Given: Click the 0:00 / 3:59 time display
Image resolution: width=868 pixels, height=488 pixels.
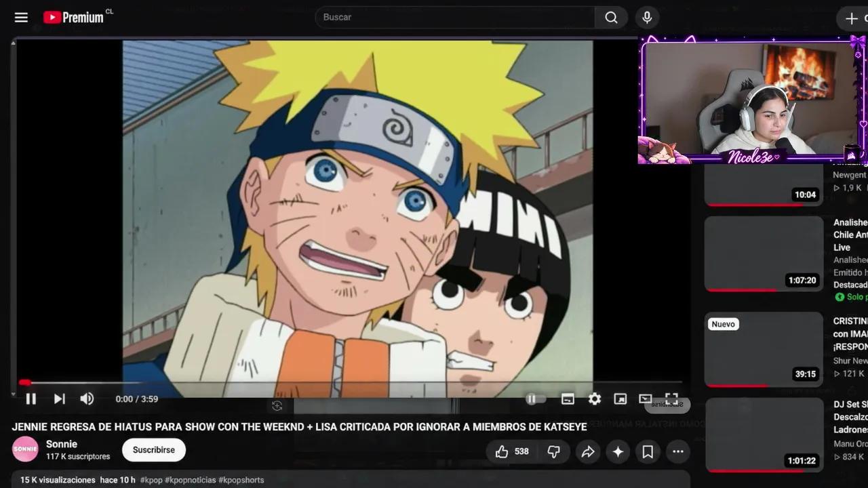Looking at the screenshot, I should click(136, 399).
